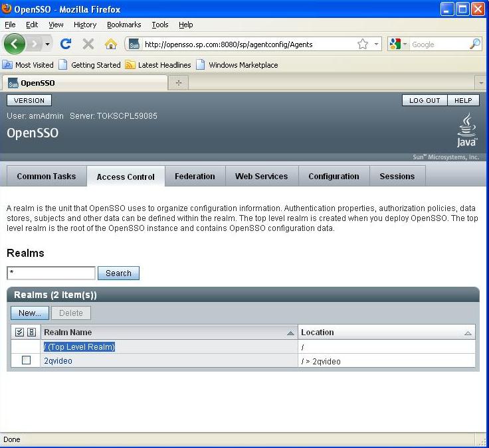Click the Firefox icon in the title bar

[7, 9]
